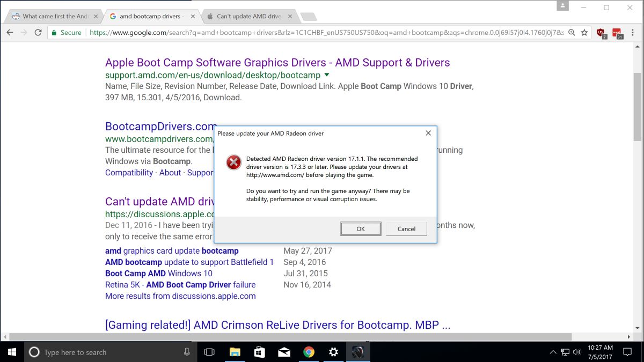The image size is (644, 362).
Task: Open the red extension icon showing 31
Action: tap(617, 33)
